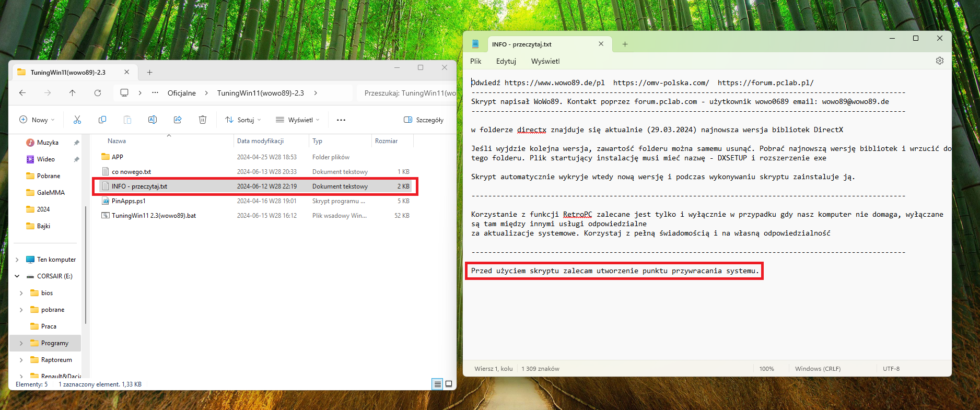Open the Wyświetl menu in Notepad
This screenshot has height=410, width=980.
[x=545, y=61]
